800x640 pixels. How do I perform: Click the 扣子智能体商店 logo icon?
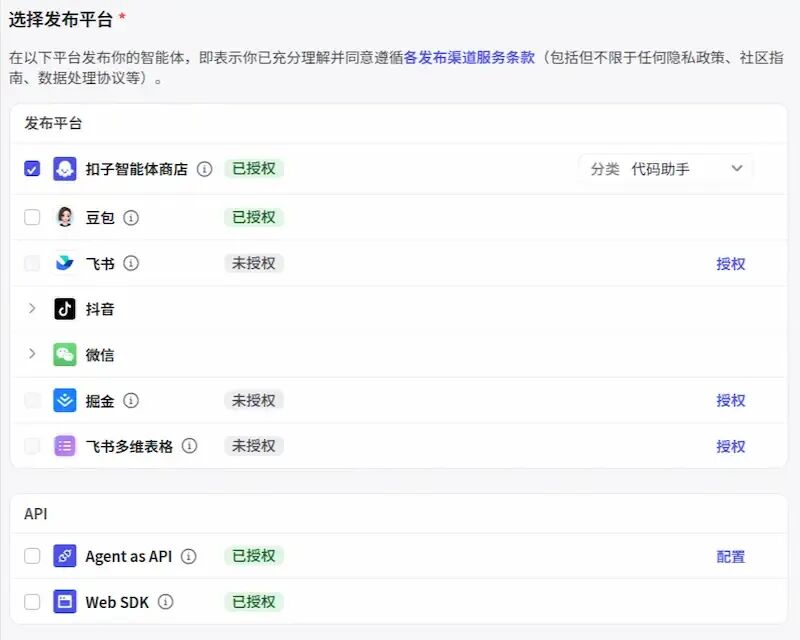pyautogui.click(x=65, y=169)
